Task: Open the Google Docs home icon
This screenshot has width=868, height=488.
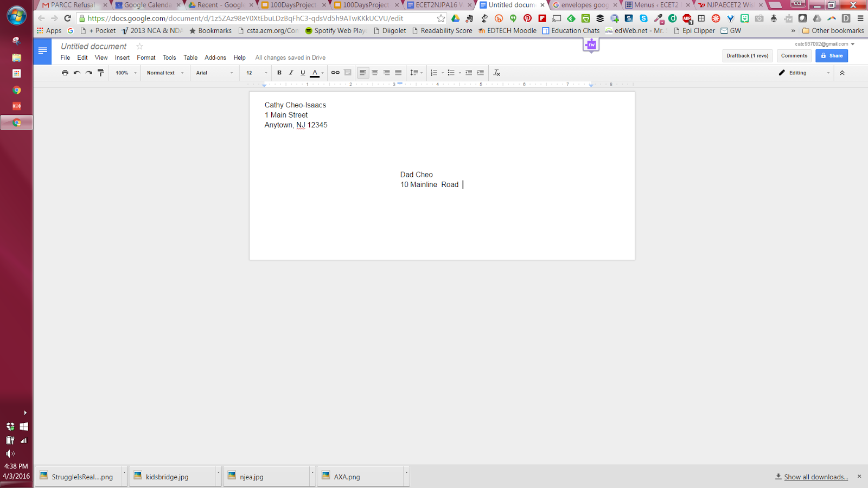Action: click(x=42, y=51)
